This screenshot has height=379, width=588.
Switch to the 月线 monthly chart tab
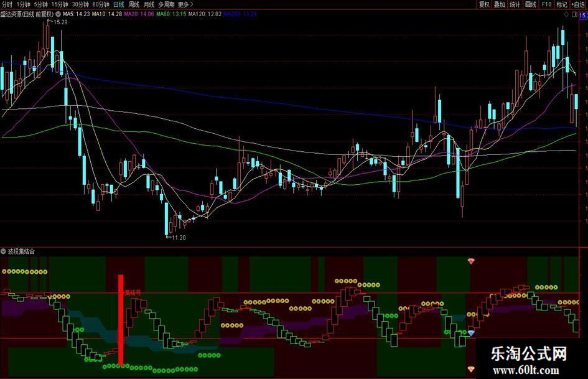[149, 4]
